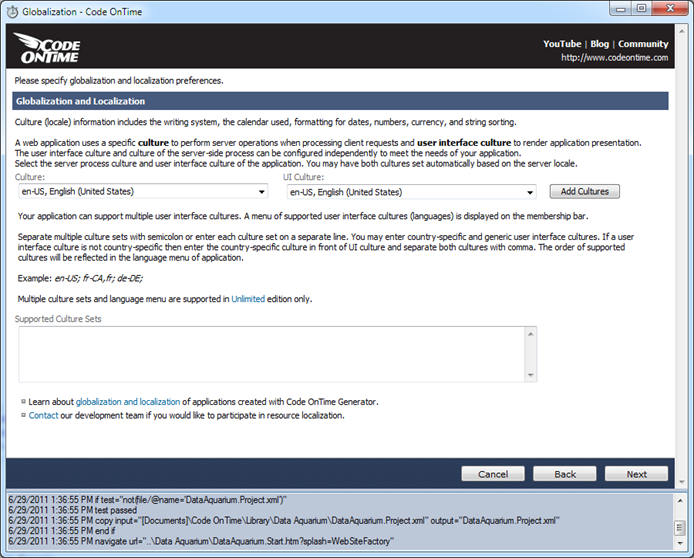
Task: Click the log panel scrollbar thumb
Action: 680,527
